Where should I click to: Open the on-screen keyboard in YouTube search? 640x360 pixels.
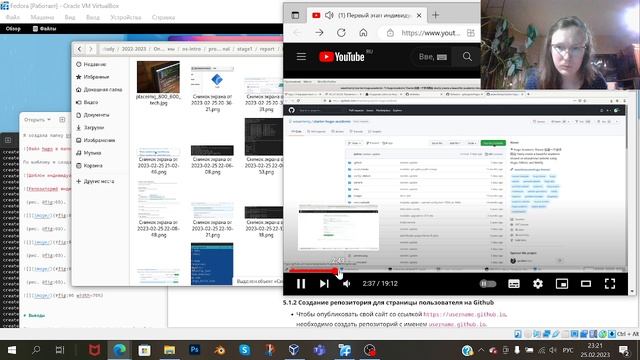tap(442, 57)
